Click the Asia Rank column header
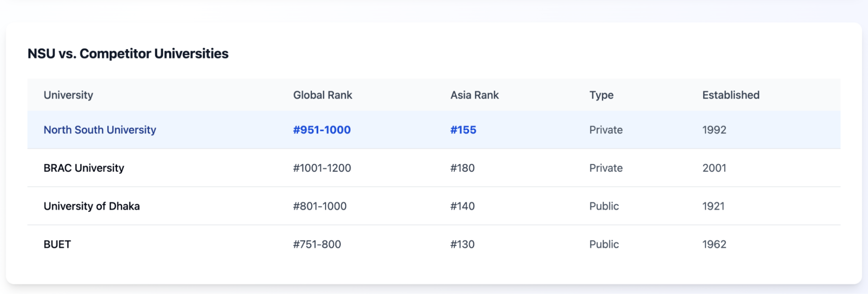This screenshot has width=868, height=294. pyautogui.click(x=475, y=95)
